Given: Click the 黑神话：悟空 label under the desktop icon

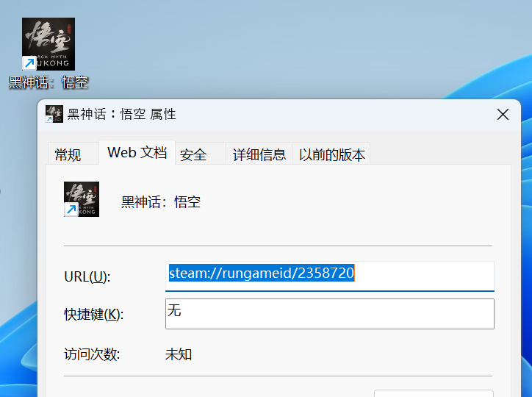Looking at the screenshot, I should coord(48,82).
